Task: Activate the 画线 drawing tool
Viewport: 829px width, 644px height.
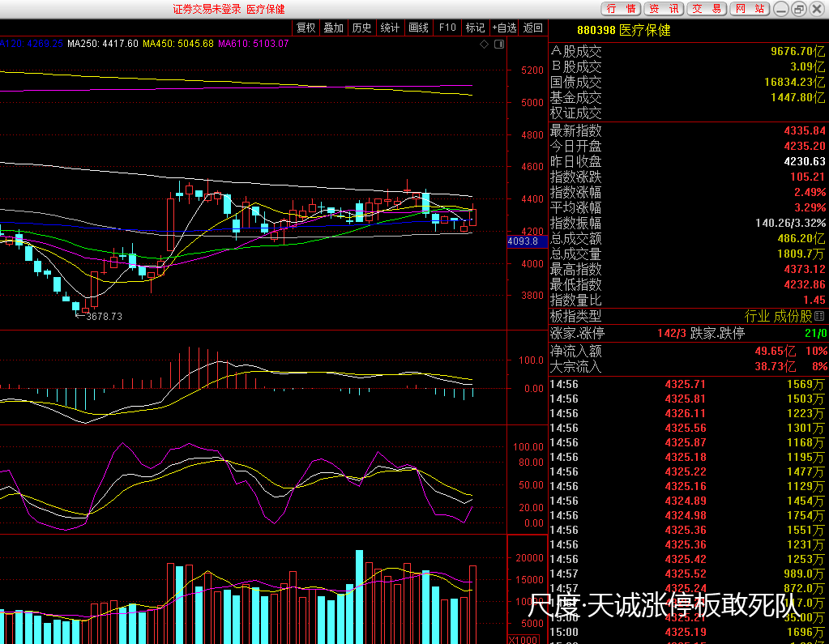Action: [x=418, y=28]
